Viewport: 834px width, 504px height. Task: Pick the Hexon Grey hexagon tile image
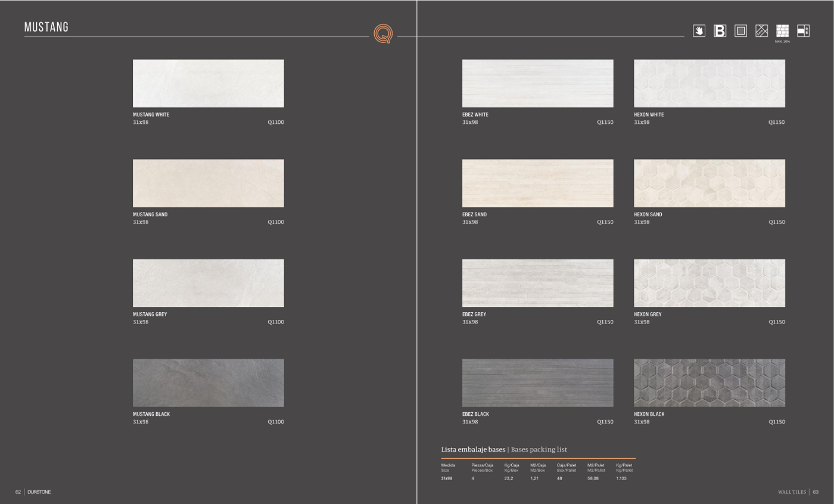point(709,283)
